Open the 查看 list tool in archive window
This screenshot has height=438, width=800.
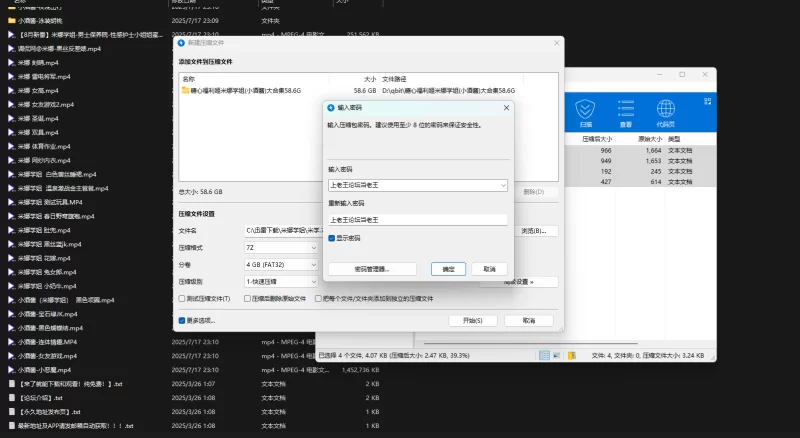tap(626, 114)
